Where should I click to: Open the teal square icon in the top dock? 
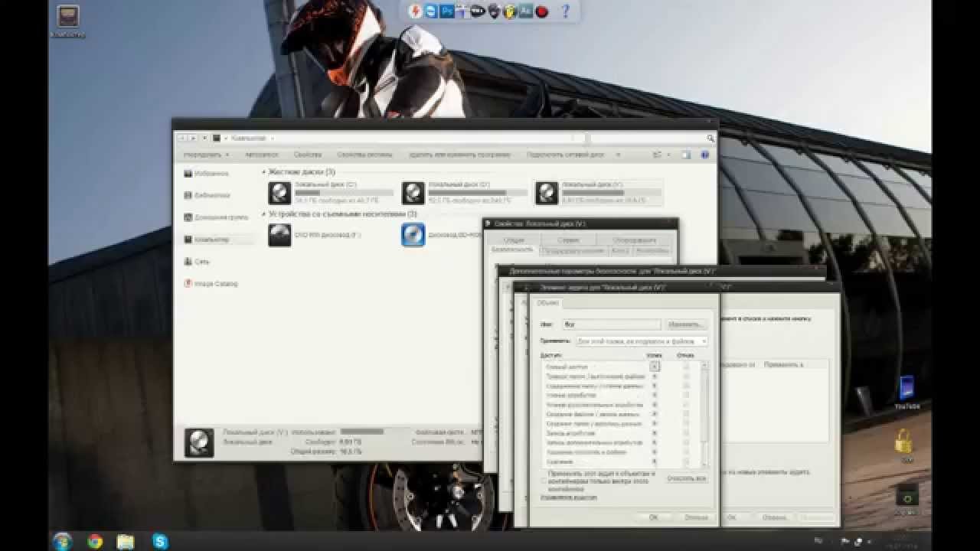pos(525,11)
